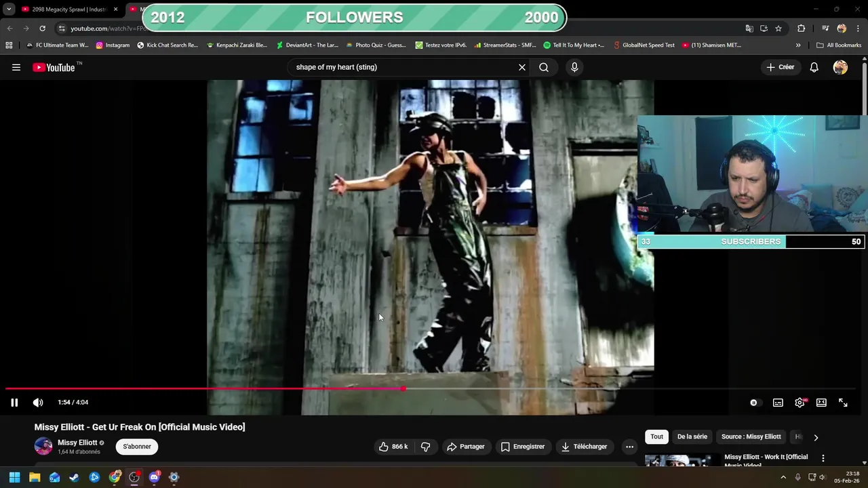Image resolution: width=868 pixels, height=488 pixels.
Task: Open the three-dot more actions menu
Action: point(629,447)
